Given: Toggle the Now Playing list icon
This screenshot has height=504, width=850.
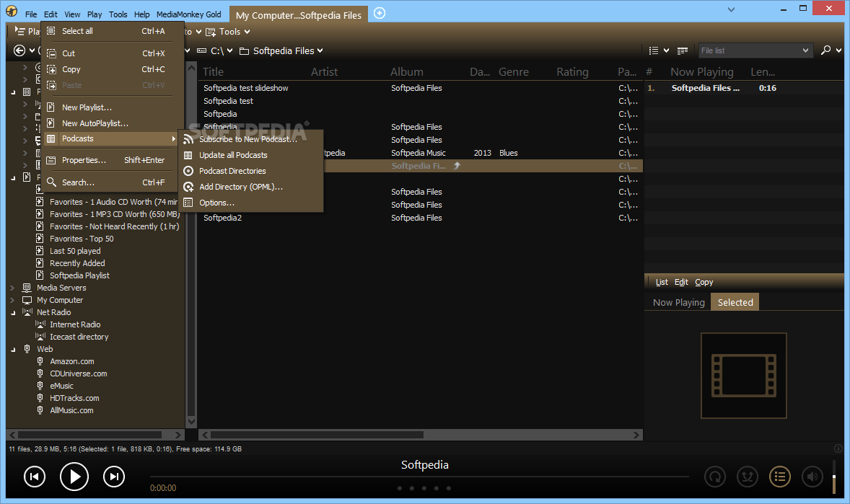Looking at the screenshot, I should coord(780,477).
